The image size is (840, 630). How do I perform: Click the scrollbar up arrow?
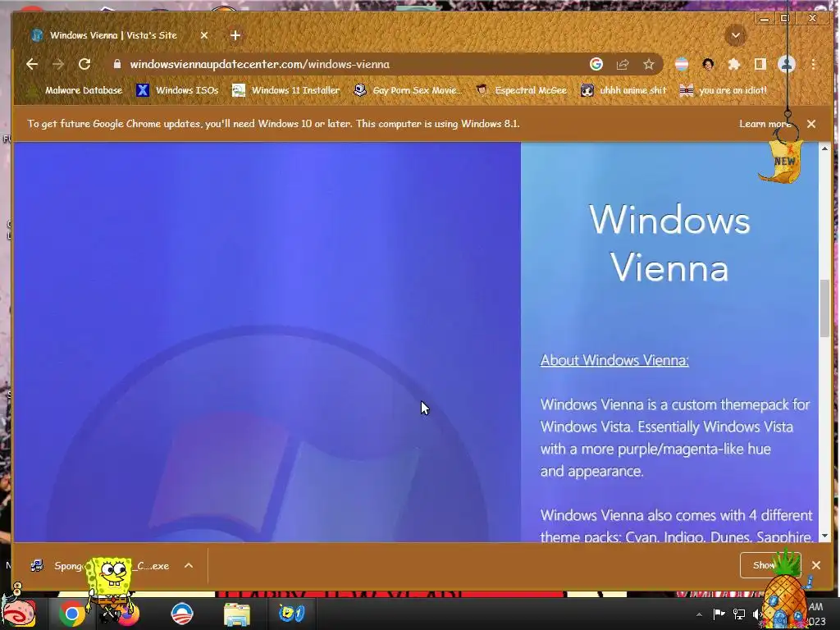point(824,148)
